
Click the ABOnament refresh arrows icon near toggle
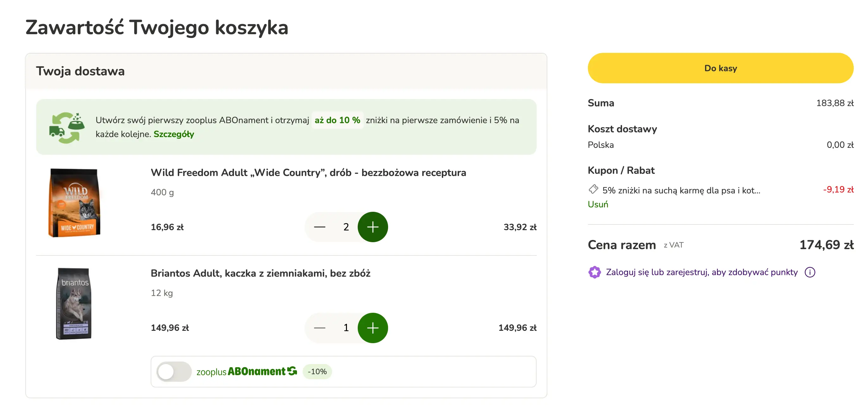[292, 371]
